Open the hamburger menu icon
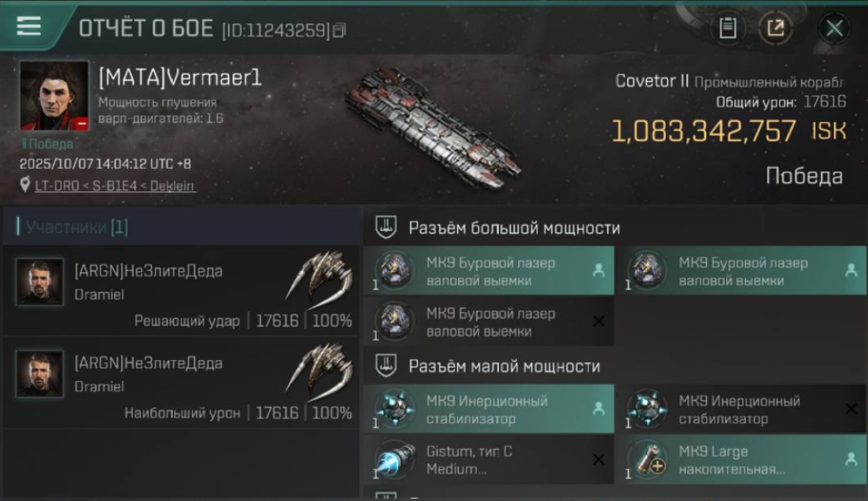Viewport: 868px width, 501px height. point(28,27)
